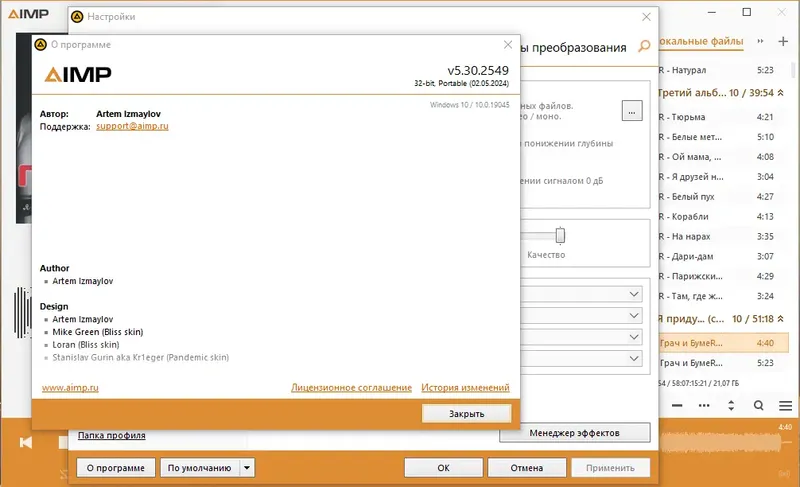This screenshot has width=800, height=487.
Task: Click the По умолчанию button
Action: click(x=199, y=468)
